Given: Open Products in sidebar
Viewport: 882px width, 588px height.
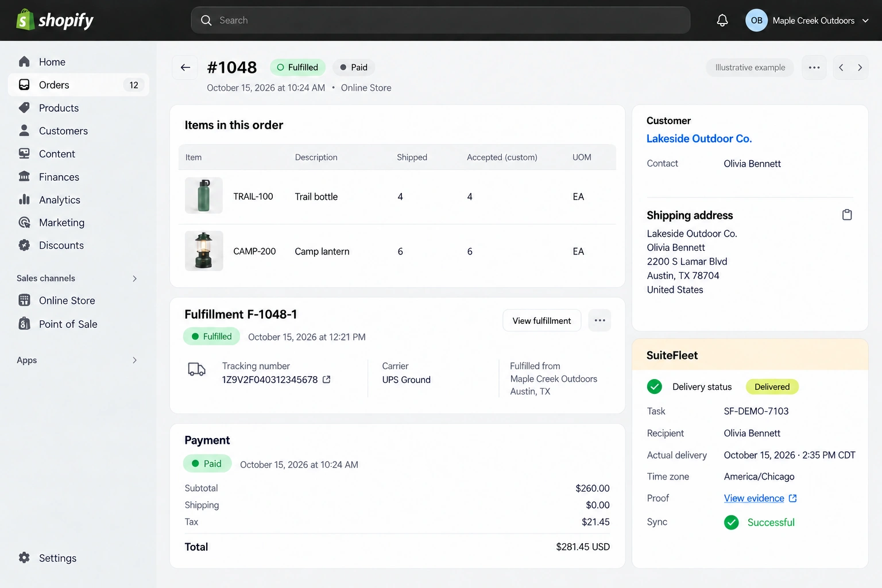Looking at the screenshot, I should 79,108.
